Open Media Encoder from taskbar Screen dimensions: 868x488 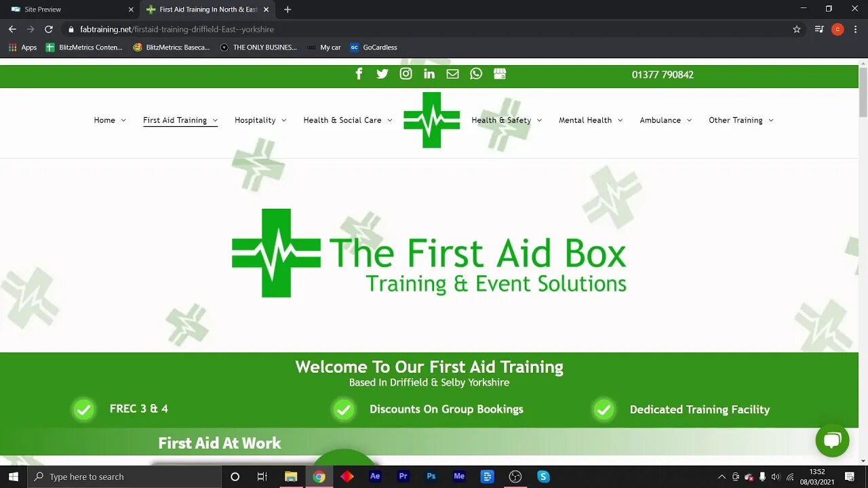point(459,476)
